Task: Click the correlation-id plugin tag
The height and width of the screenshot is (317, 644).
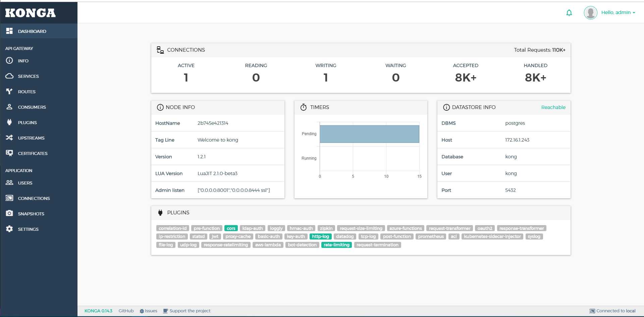Action: coord(172,228)
